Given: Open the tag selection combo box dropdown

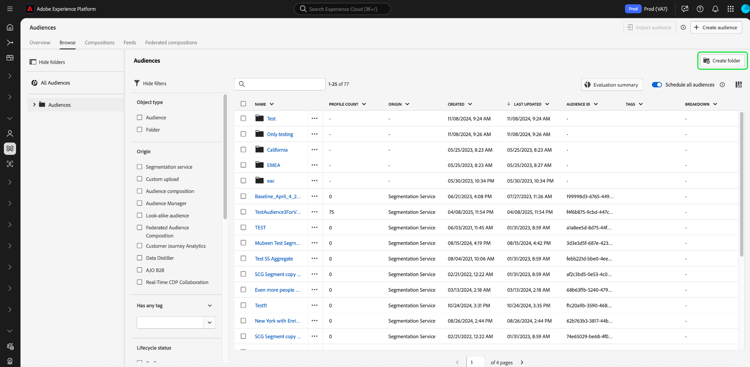Looking at the screenshot, I should (x=210, y=323).
